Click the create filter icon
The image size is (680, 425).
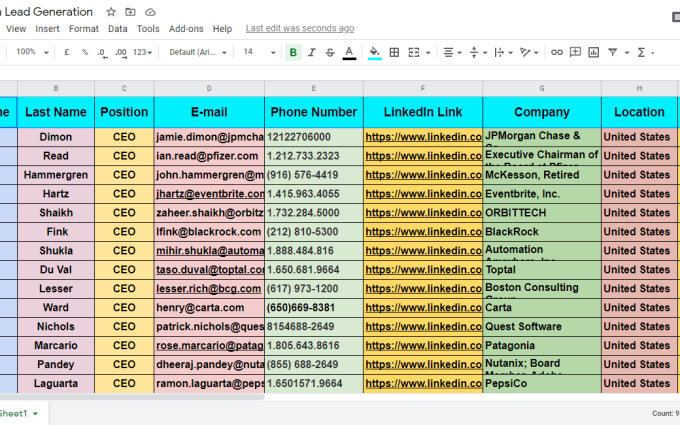612,52
